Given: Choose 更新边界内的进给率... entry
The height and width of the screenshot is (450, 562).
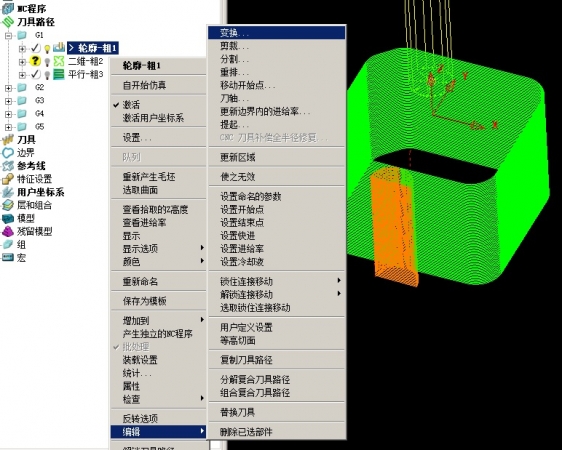Looking at the screenshot, I should [x=277, y=111].
